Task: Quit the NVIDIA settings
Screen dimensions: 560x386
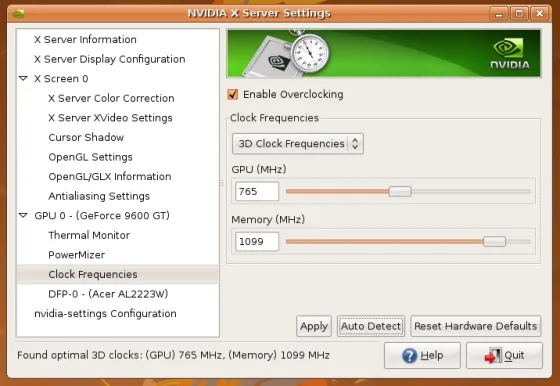Action: 504,356
